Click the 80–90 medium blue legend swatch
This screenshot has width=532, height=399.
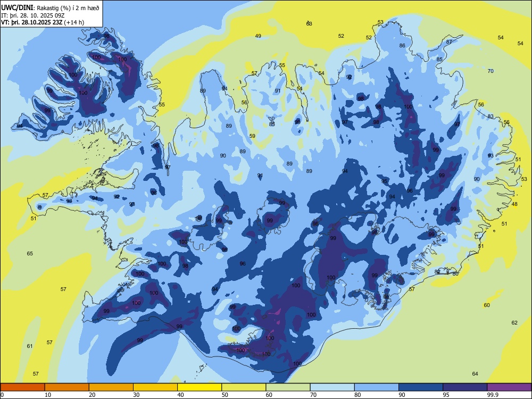point(377,387)
